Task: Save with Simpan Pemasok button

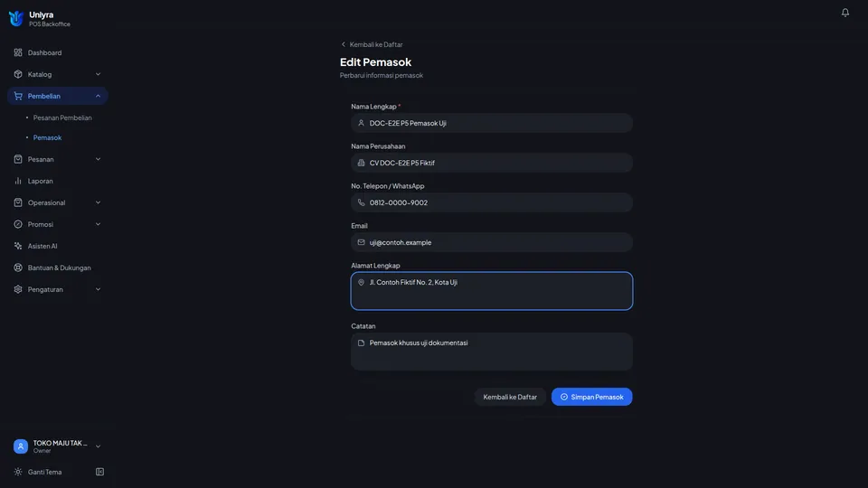Action: click(x=591, y=397)
